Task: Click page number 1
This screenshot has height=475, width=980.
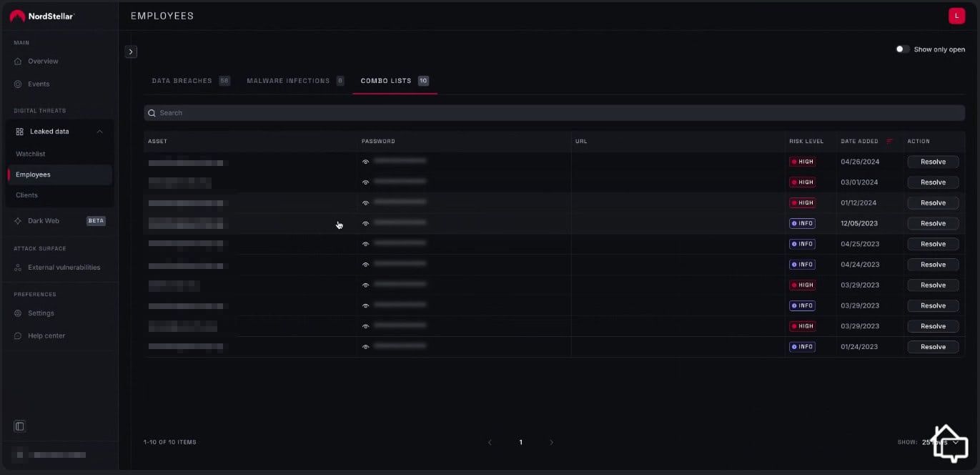Action: point(520,443)
